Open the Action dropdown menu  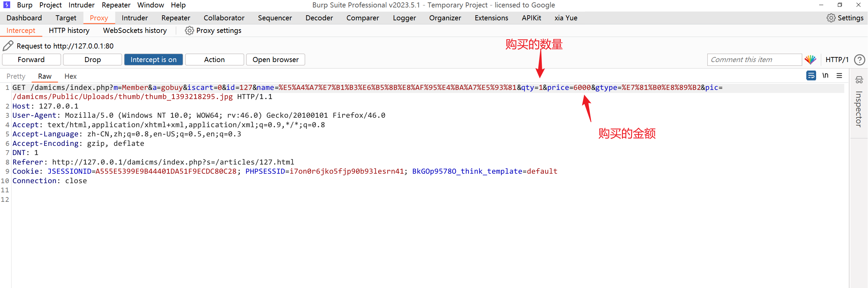point(214,59)
